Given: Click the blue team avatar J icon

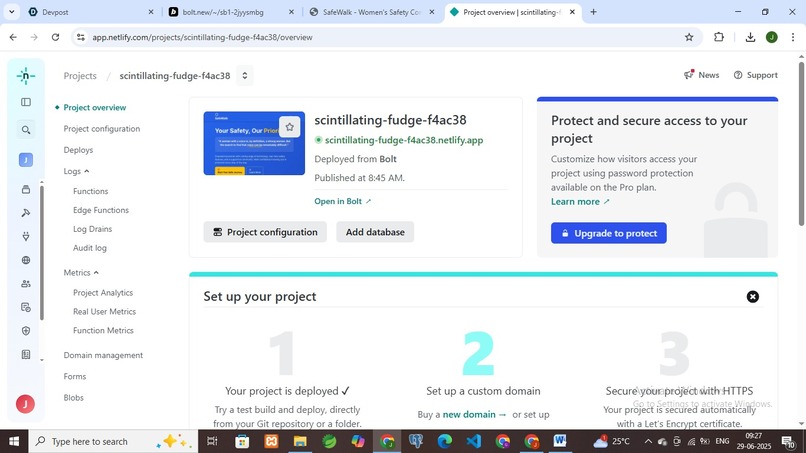Looking at the screenshot, I should (26, 160).
